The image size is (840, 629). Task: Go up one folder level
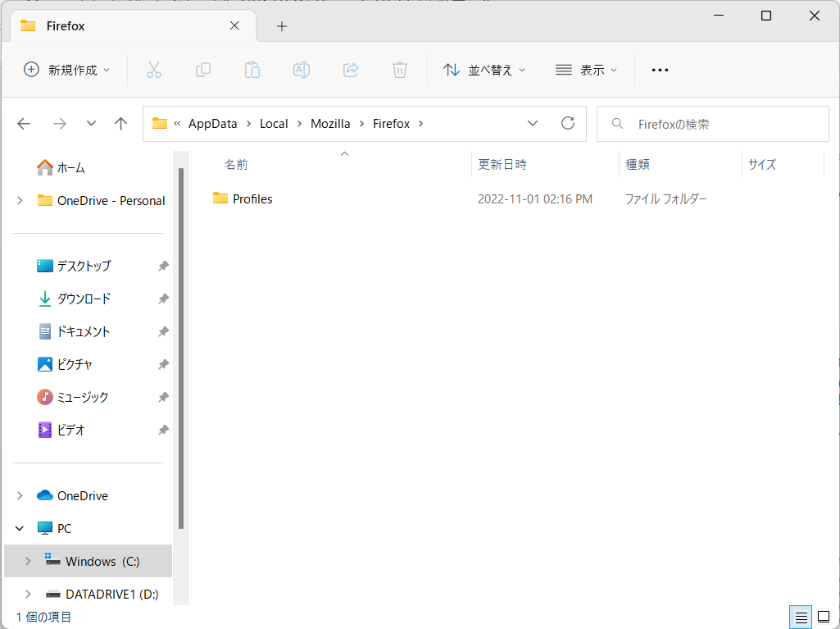[121, 124]
